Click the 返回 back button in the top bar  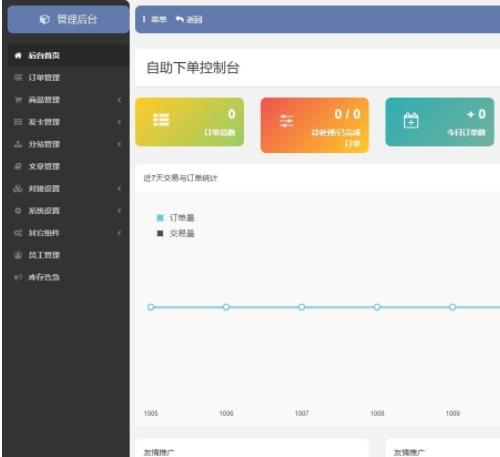(x=189, y=20)
